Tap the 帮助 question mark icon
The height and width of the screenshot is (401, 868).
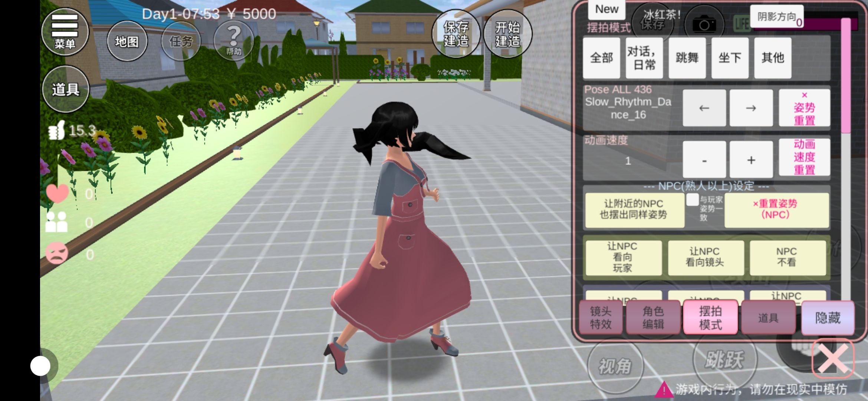point(234,40)
